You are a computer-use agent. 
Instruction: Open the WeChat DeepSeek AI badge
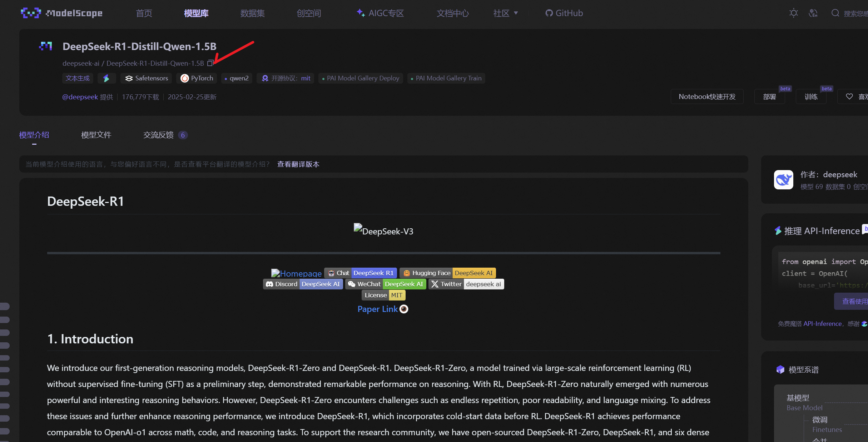386,284
